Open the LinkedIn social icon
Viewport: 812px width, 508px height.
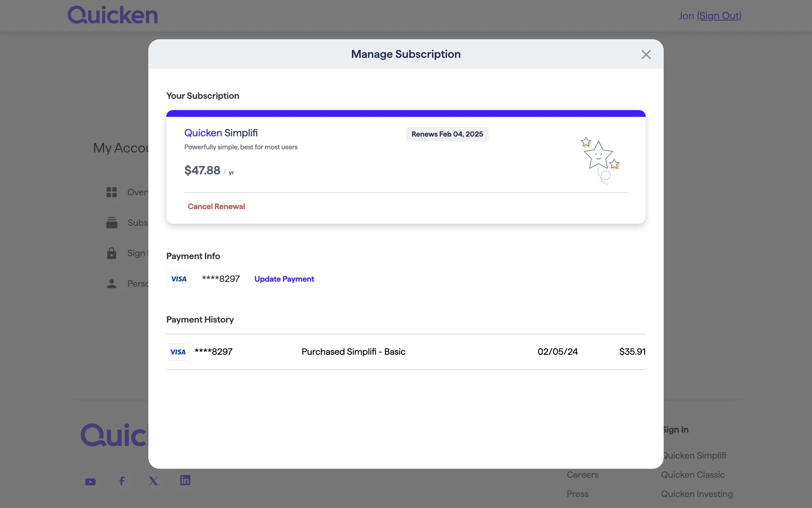point(185,480)
